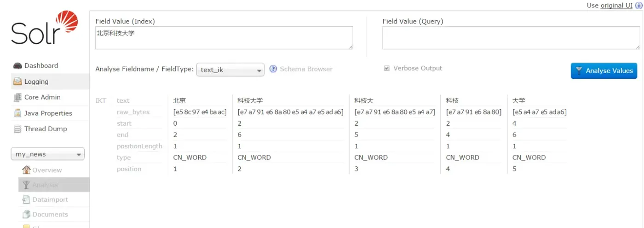Click the Dashboard gauge icon
The width and height of the screenshot is (644, 228).
[17, 66]
